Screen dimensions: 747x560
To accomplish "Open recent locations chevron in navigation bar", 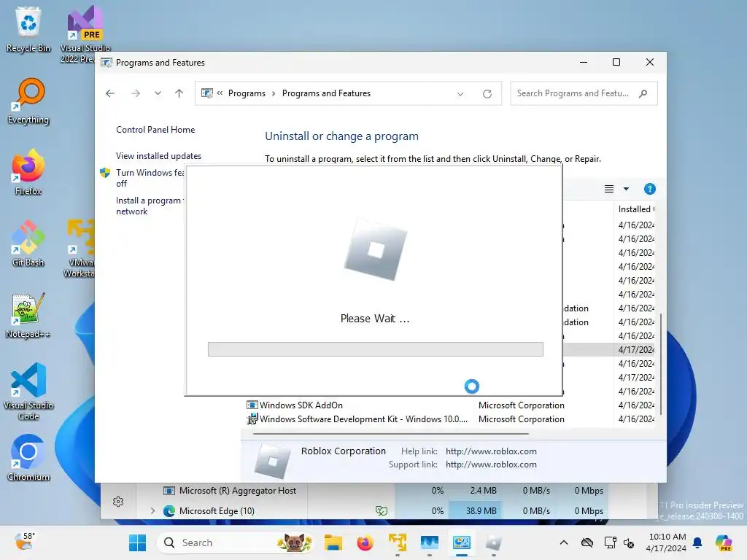I will (158, 93).
